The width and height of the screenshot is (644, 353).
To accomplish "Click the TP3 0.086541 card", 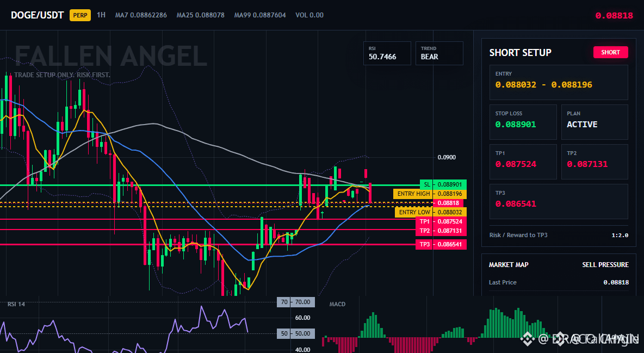I will pyautogui.click(x=559, y=201).
